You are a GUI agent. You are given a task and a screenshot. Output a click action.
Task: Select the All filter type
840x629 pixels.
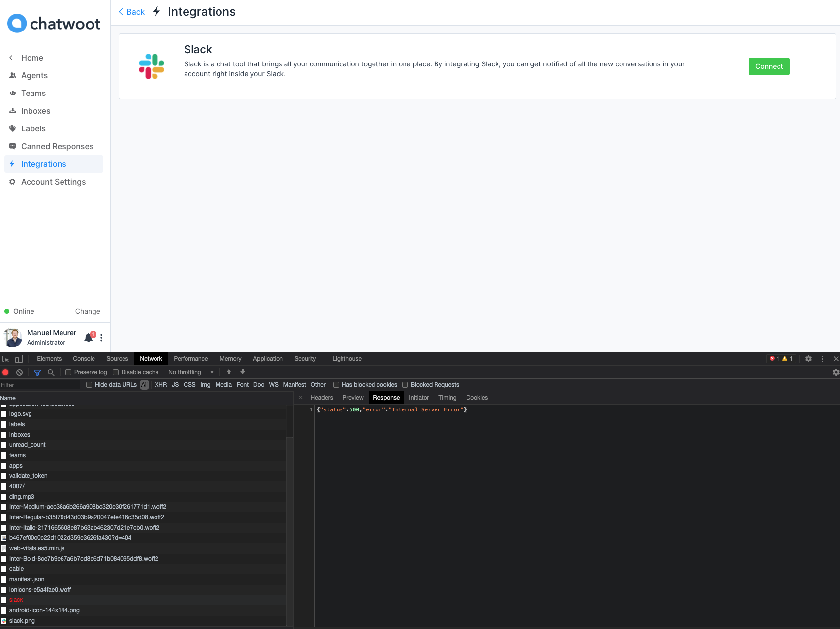[144, 385]
